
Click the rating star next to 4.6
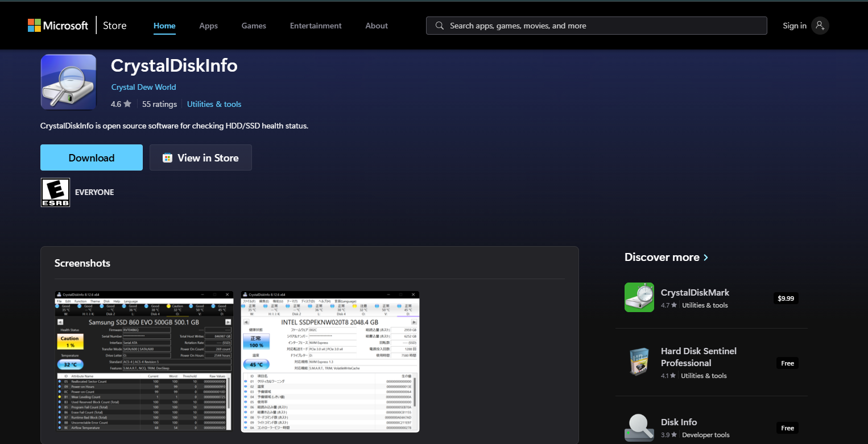[x=127, y=104]
